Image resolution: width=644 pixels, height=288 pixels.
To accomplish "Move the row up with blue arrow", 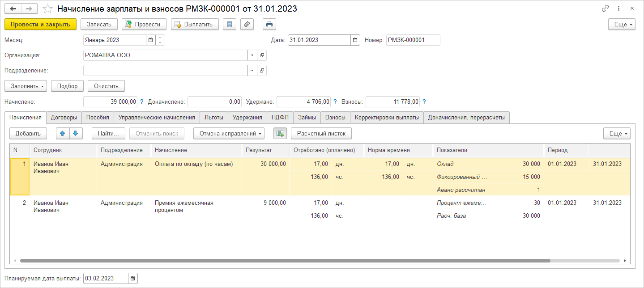I will tap(63, 133).
